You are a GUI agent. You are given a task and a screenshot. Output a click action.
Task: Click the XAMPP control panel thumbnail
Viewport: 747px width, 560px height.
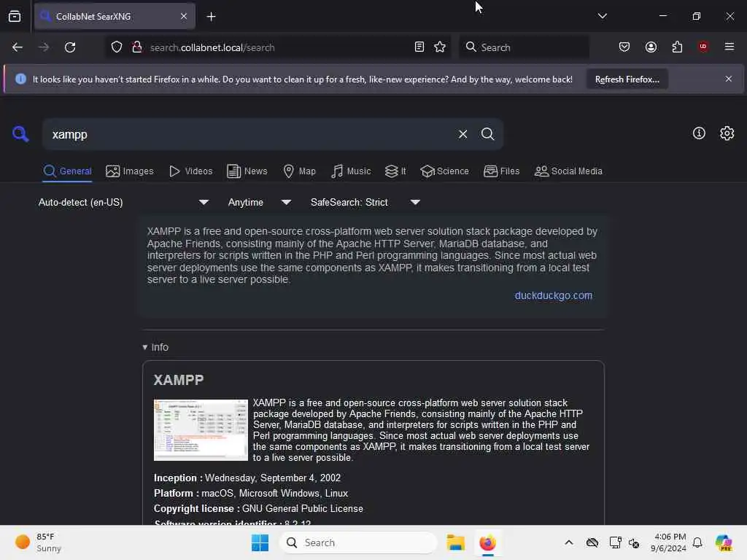(201, 430)
